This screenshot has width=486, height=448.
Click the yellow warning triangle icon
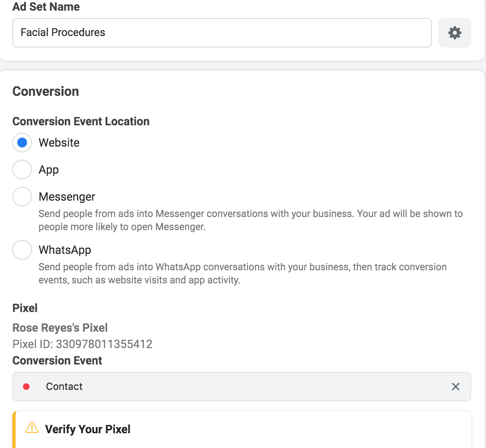tap(32, 428)
